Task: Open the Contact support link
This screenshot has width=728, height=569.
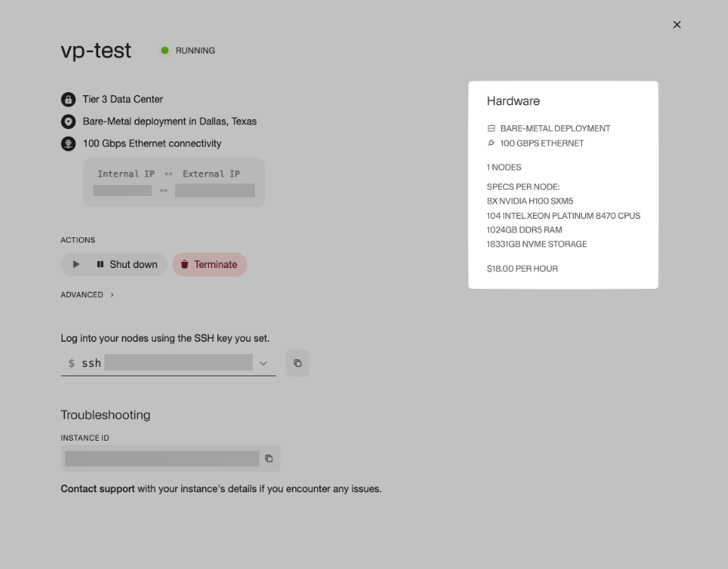Action: click(98, 488)
